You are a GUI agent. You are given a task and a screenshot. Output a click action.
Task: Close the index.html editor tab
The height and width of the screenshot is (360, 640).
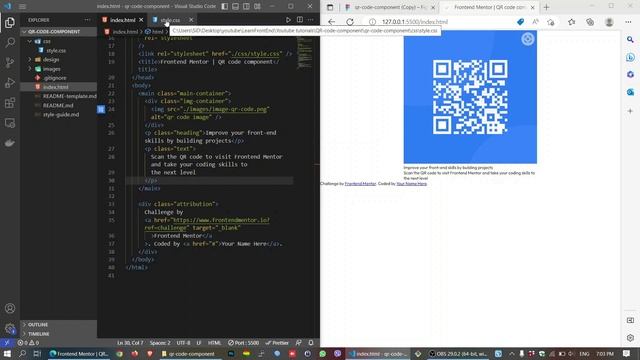[141, 20]
